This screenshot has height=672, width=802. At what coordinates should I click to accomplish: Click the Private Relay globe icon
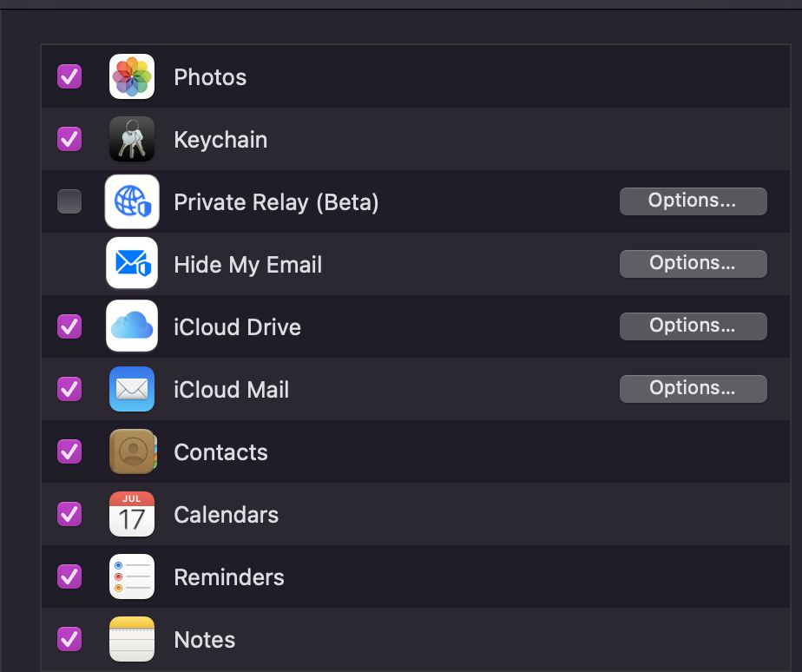132,201
